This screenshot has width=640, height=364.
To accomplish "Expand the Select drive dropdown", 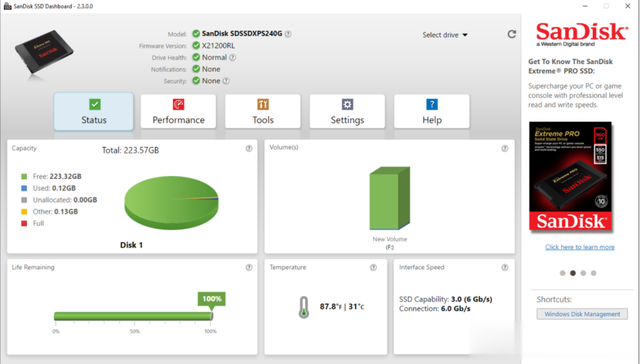I will pyautogui.click(x=445, y=35).
